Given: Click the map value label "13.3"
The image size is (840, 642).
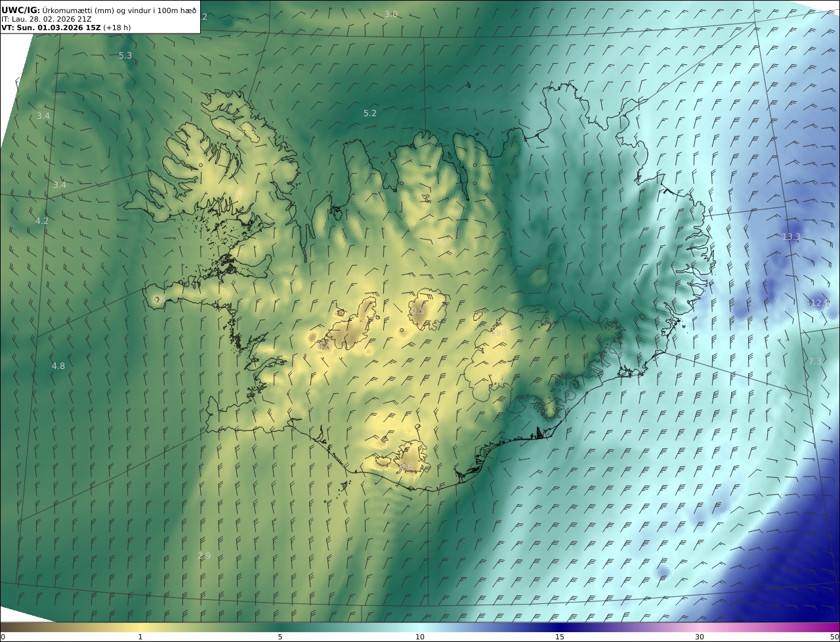Looking at the screenshot, I should point(791,236).
